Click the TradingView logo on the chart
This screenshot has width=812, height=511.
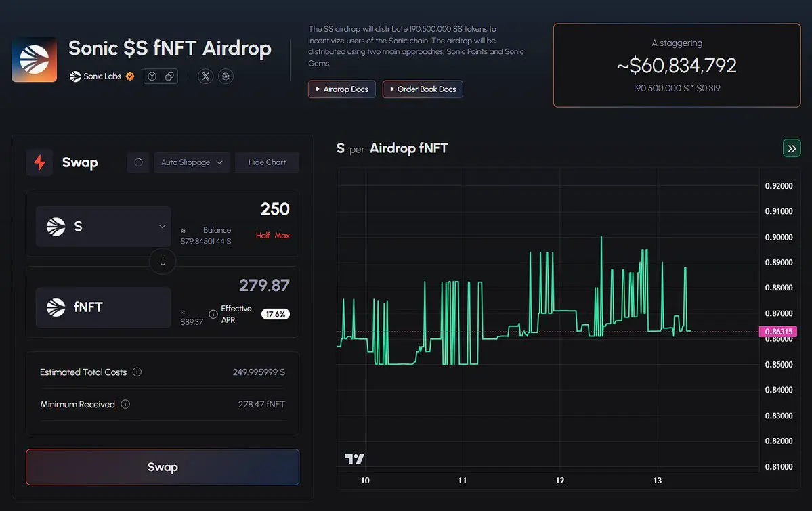[x=354, y=459]
